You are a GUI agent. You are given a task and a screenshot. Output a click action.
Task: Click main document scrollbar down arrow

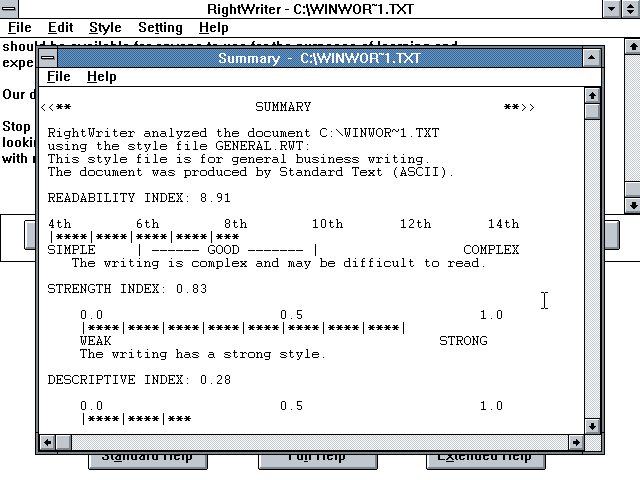click(x=633, y=205)
